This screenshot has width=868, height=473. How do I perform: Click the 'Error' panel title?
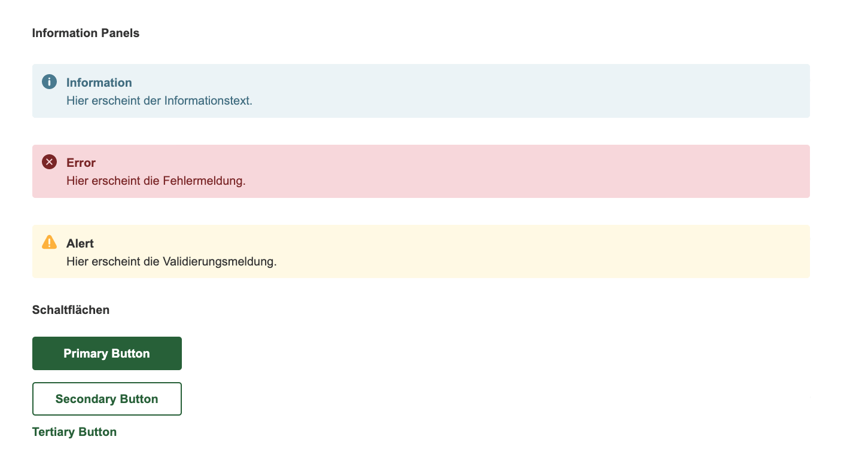click(81, 163)
